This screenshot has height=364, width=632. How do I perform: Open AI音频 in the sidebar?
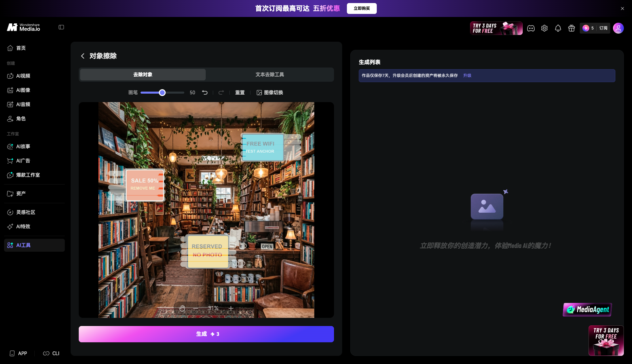34,104
